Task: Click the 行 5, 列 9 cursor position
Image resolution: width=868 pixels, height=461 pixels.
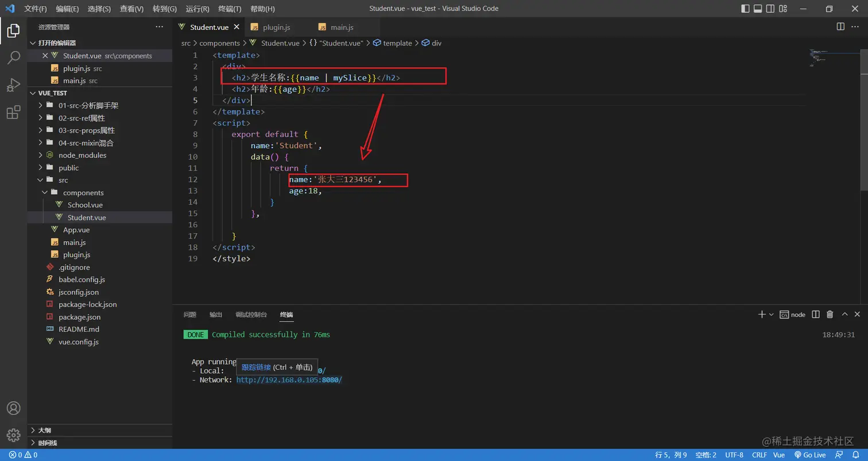Action: [x=671, y=455]
